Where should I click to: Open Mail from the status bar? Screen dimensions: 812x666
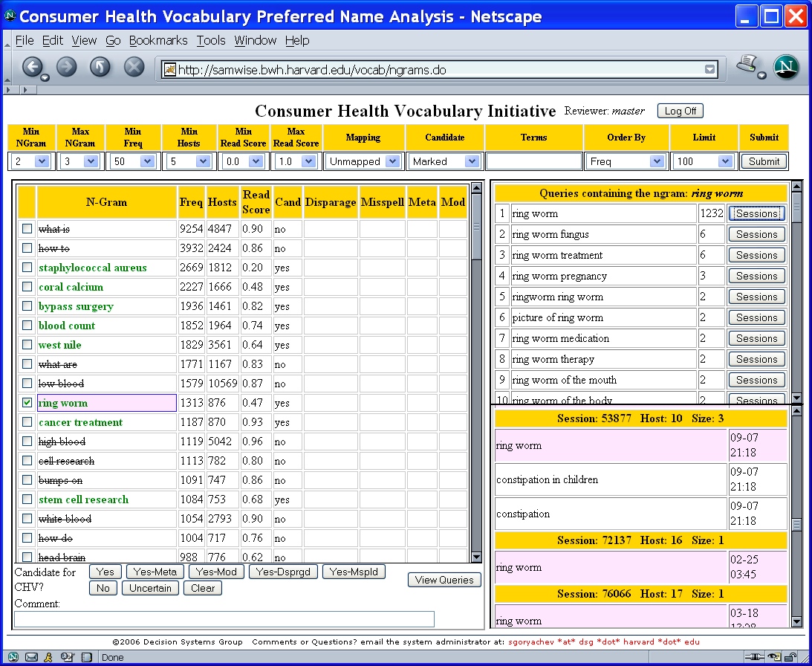coord(31,657)
